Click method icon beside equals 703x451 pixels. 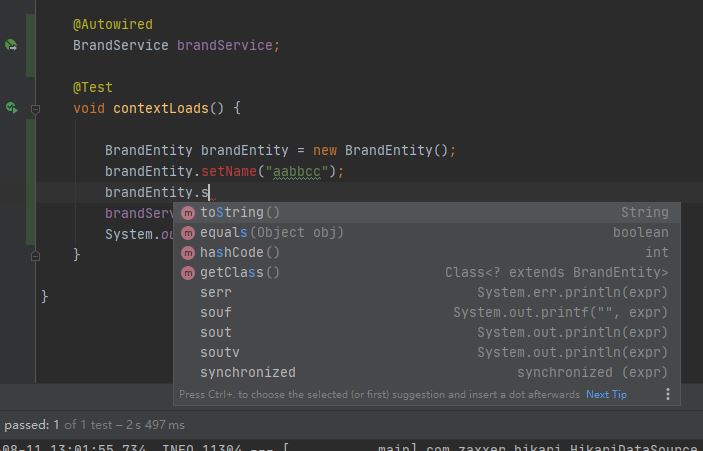click(x=188, y=233)
